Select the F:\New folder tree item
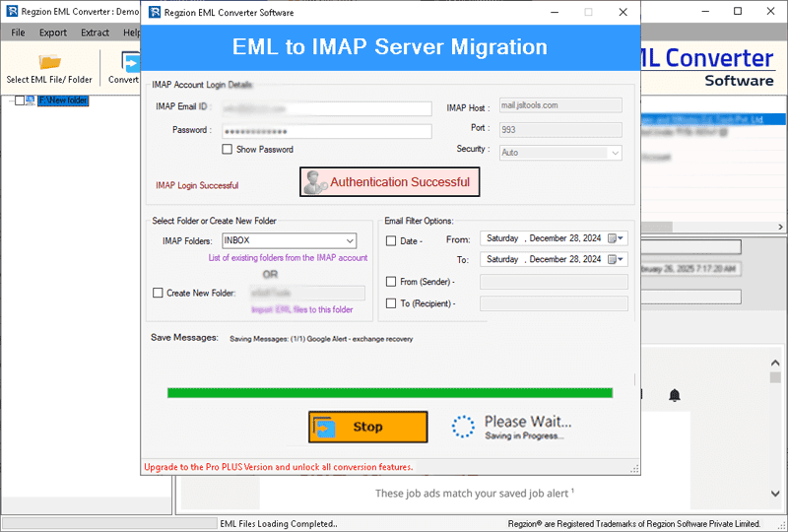788x532 pixels. [x=63, y=100]
